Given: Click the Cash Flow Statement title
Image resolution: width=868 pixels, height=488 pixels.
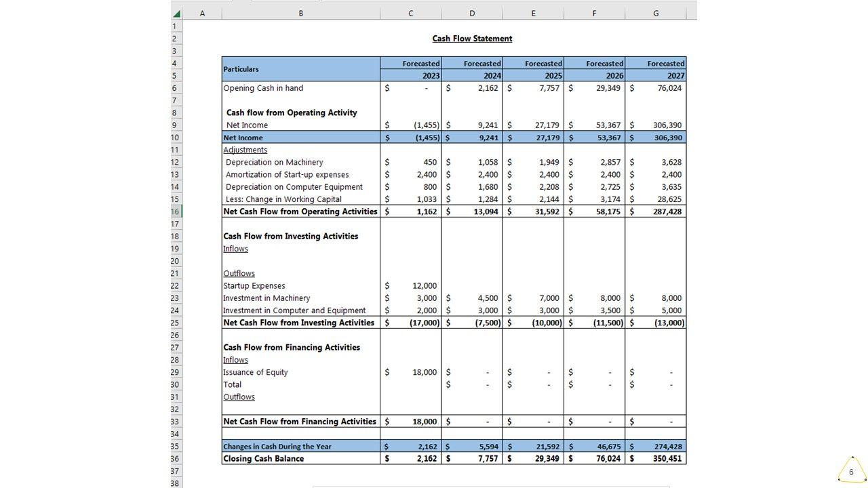Looking at the screenshot, I should click(472, 39).
